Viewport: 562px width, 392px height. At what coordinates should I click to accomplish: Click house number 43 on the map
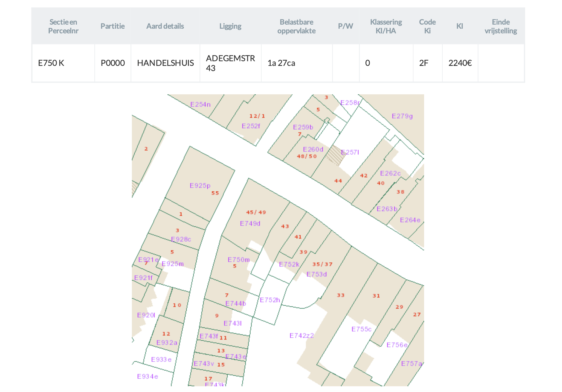click(x=285, y=226)
